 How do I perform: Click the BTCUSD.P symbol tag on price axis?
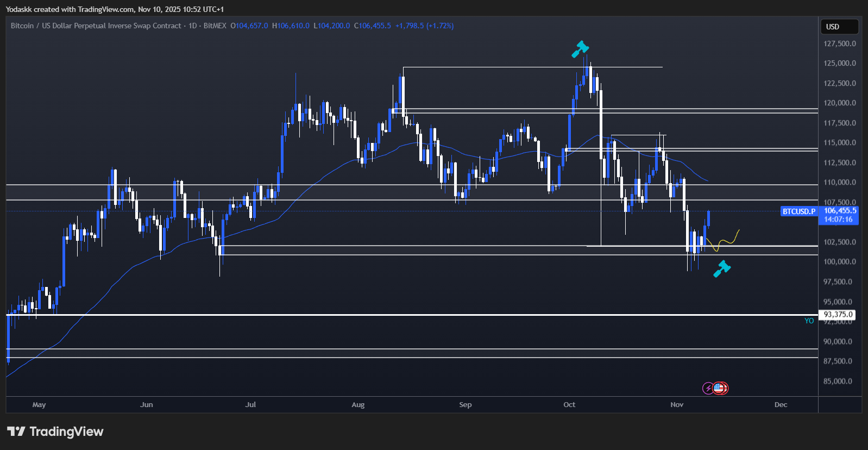coord(798,211)
